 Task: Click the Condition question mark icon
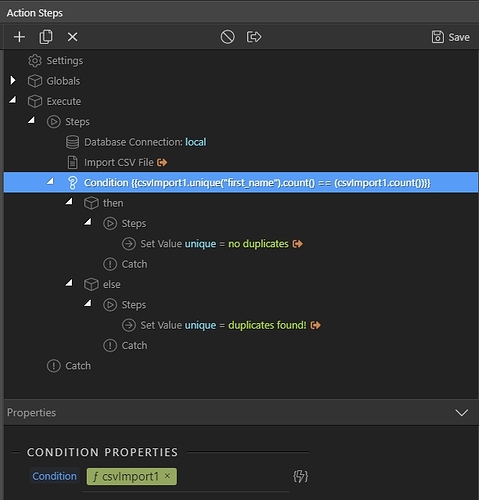72,183
